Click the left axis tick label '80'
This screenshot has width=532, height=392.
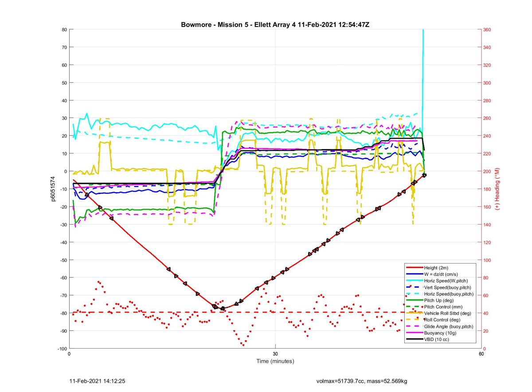64,30
